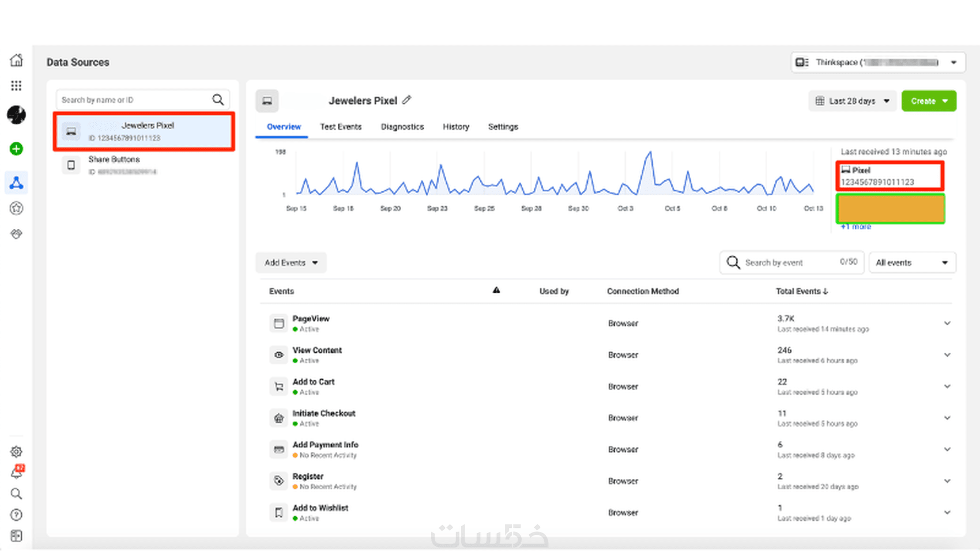
Task: Click the green plus create icon
Action: tap(16, 149)
